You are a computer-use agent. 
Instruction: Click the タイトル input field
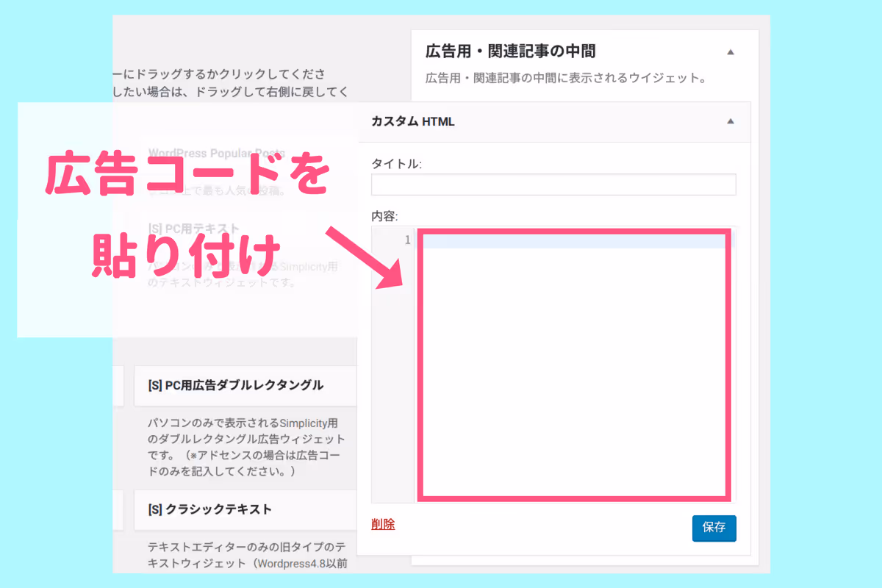tap(553, 184)
